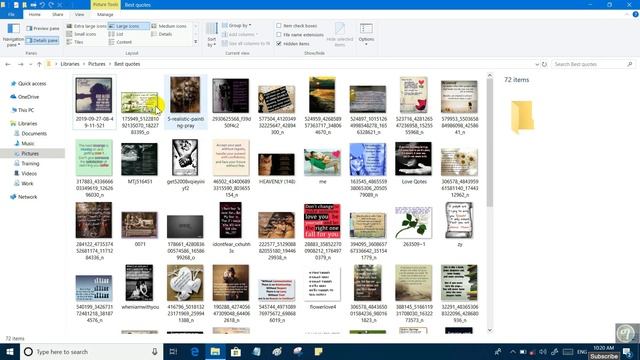The image size is (640, 360).
Task: Select the MTj516451 image thumbnail
Action: (140, 163)
